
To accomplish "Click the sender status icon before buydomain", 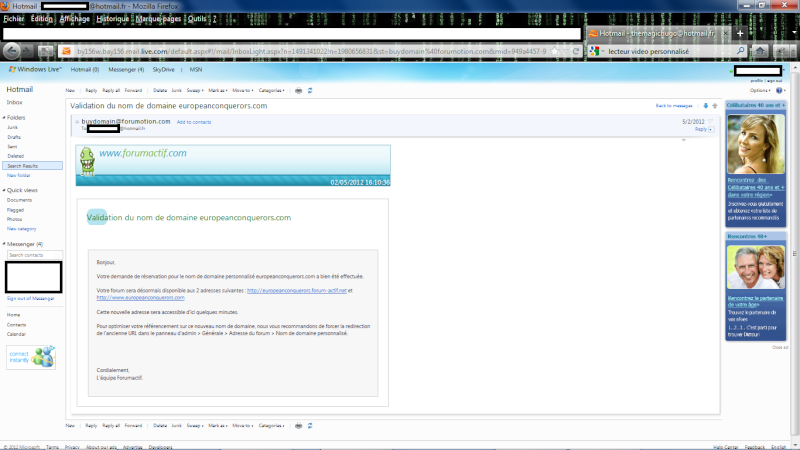I will tap(77, 121).
